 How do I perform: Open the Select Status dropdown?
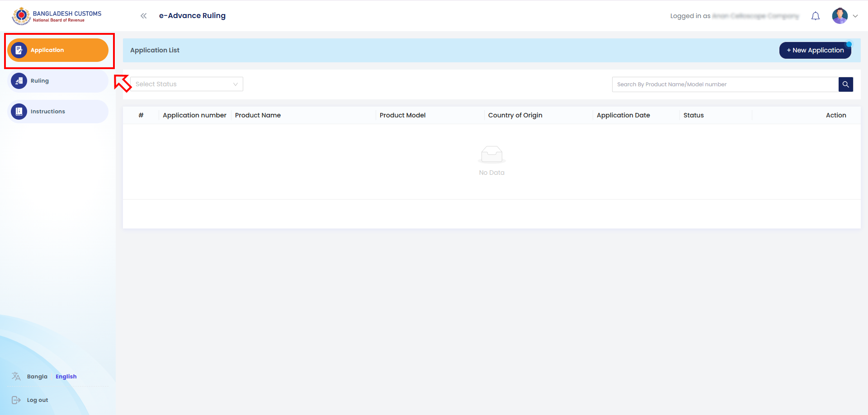pos(187,84)
